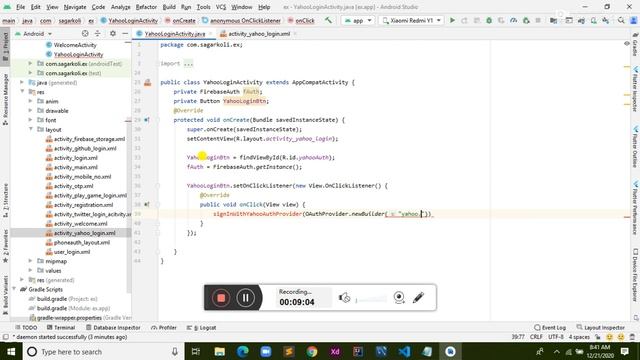This screenshot has height=360, width=640.
Task: Open the Logcat tool window
Action: (x=202, y=328)
